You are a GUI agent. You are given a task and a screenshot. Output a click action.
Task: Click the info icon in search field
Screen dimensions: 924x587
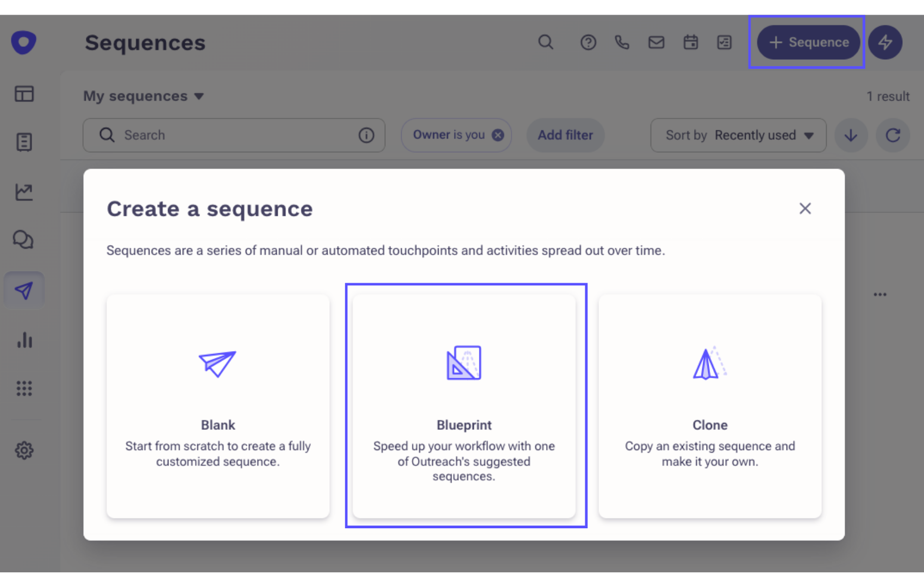(366, 135)
